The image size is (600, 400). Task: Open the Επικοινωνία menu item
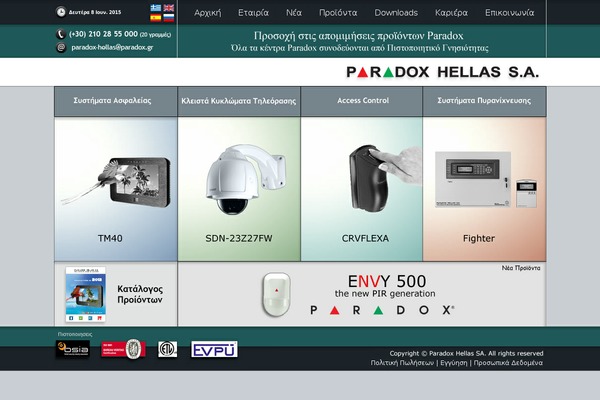point(509,13)
